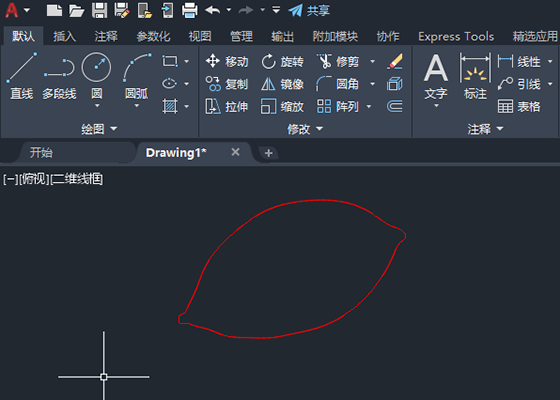Switch to the Insert (插入) ribbon tab
The width and height of the screenshot is (560, 400).
(65, 36)
